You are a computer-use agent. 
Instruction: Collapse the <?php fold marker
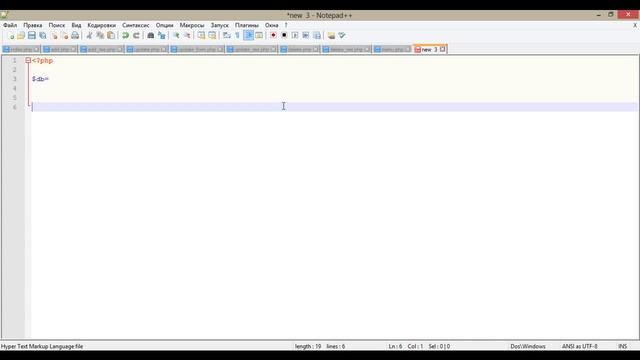(28, 60)
